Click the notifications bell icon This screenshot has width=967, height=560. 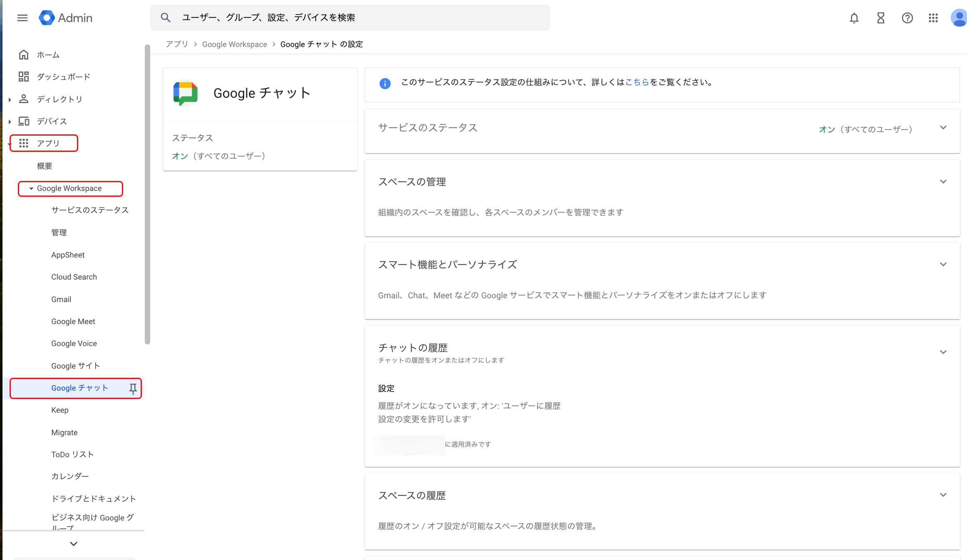(x=854, y=18)
